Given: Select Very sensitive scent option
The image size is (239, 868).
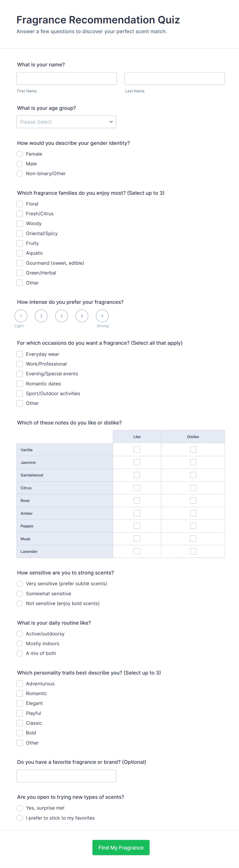Looking at the screenshot, I should click(20, 584).
